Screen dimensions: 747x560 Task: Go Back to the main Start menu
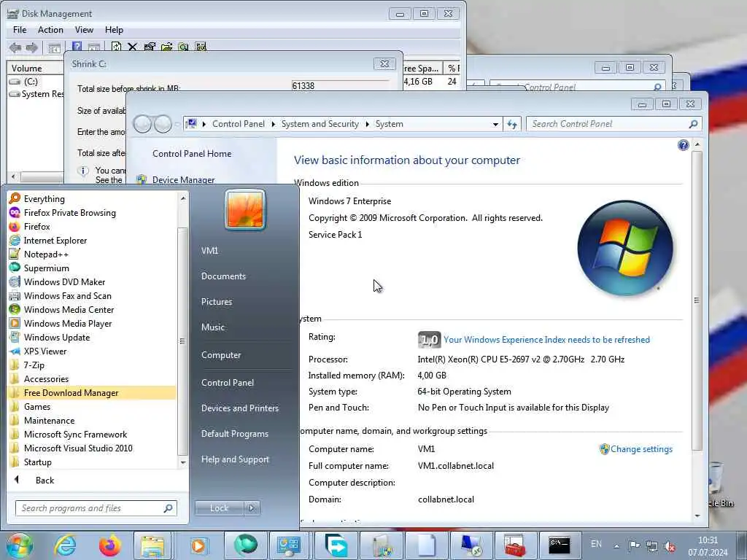click(x=44, y=481)
